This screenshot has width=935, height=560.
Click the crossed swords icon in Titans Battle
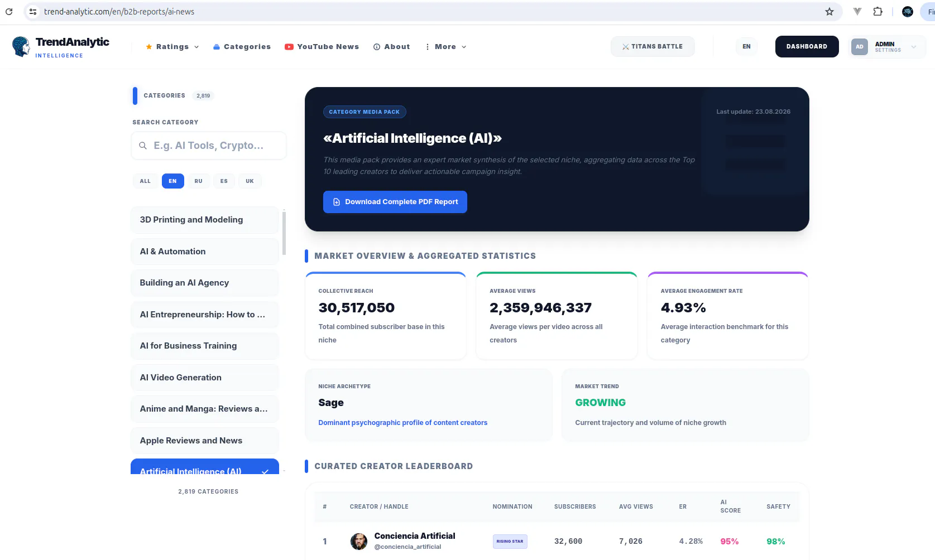(x=626, y=47)
